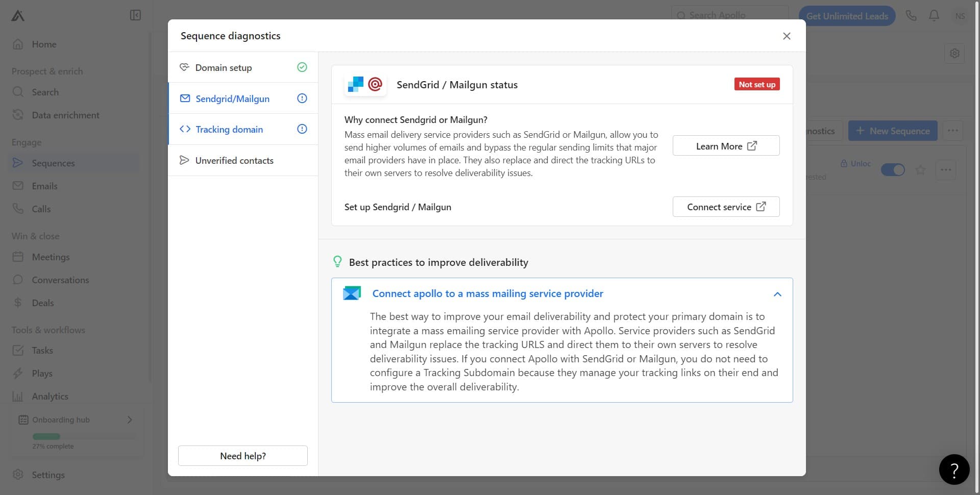Click the help question mark bubble
This screenshot has width=980, height=495.
click(x=954, y=469)
